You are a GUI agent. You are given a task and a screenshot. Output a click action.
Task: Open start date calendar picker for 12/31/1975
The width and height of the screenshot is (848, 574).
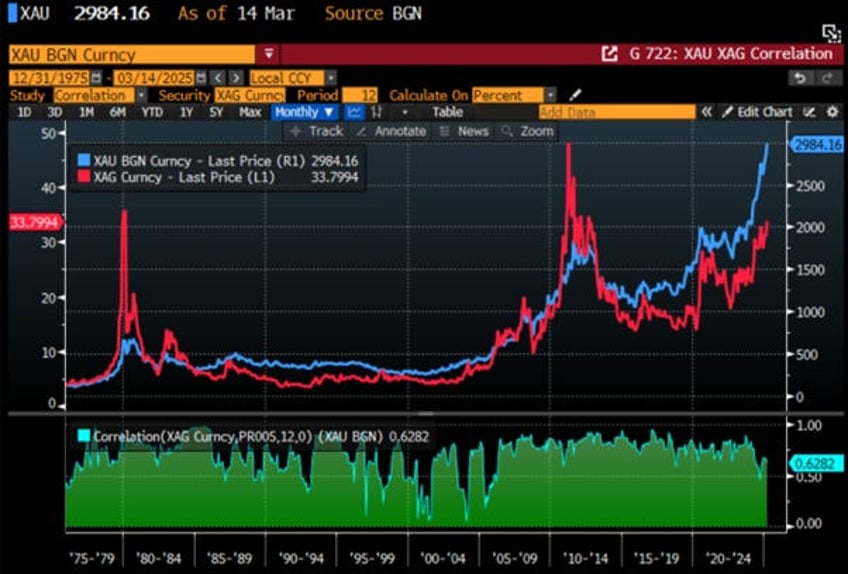[96, 78]
